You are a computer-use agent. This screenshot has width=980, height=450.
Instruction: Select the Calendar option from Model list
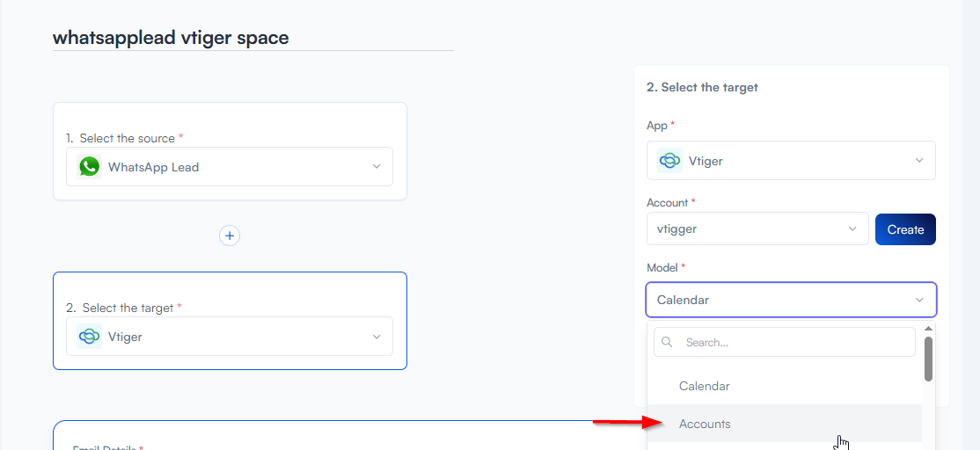point(705,386)
